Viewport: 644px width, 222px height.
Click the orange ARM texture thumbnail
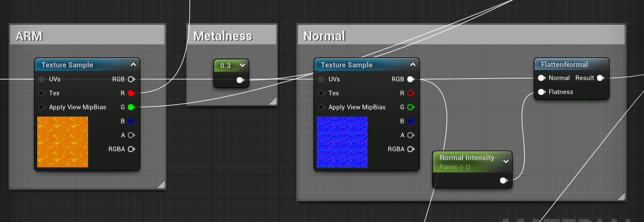[63, 142]
